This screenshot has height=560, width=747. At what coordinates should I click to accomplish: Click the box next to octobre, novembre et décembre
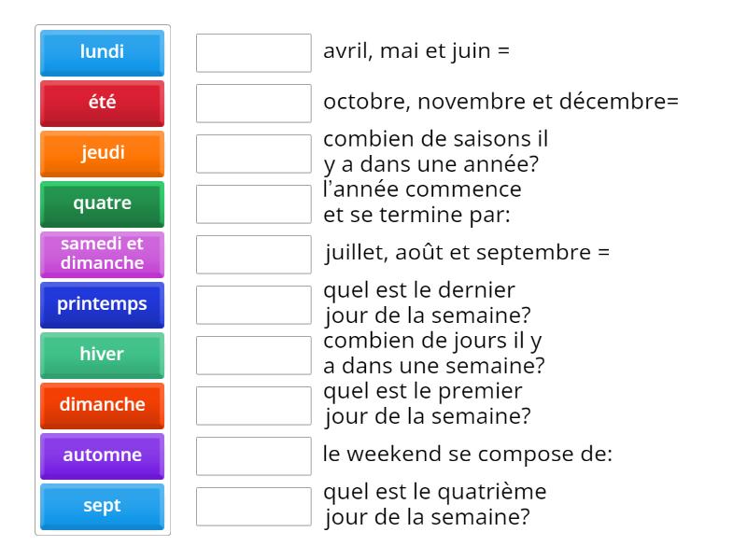(253, 103)
